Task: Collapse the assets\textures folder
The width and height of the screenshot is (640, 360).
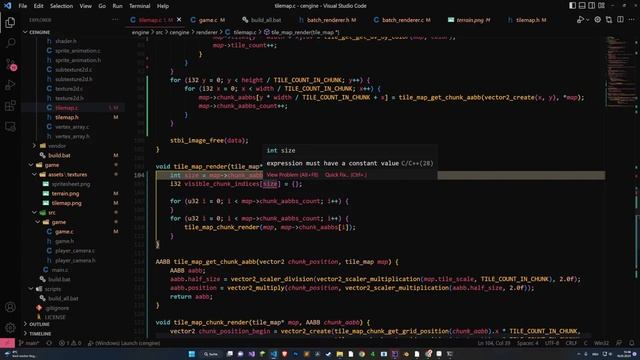Action: pyautogui.click(x=67, y=174)
